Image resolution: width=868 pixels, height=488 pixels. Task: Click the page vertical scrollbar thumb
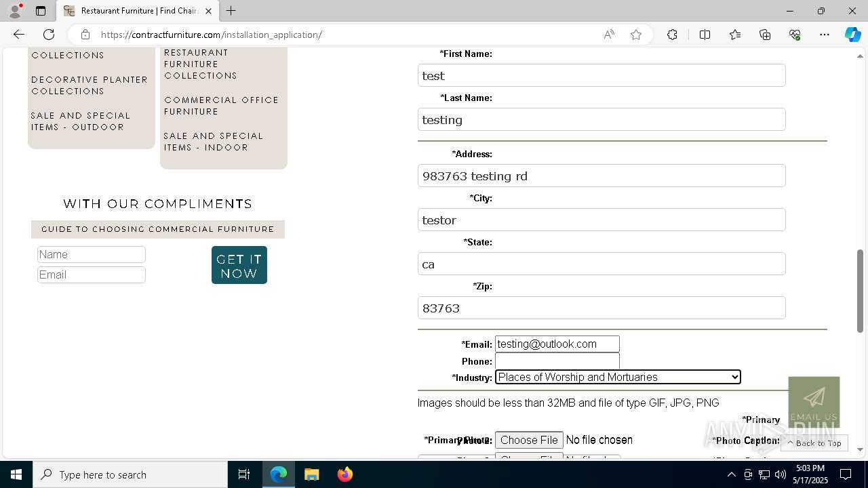coord(861,291)
